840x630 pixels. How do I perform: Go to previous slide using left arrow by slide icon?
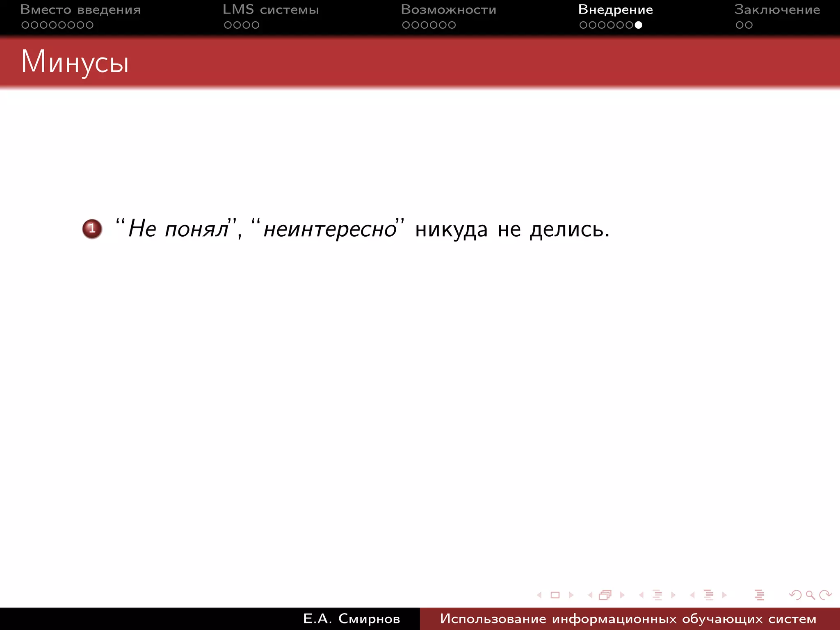click(539, 595)
